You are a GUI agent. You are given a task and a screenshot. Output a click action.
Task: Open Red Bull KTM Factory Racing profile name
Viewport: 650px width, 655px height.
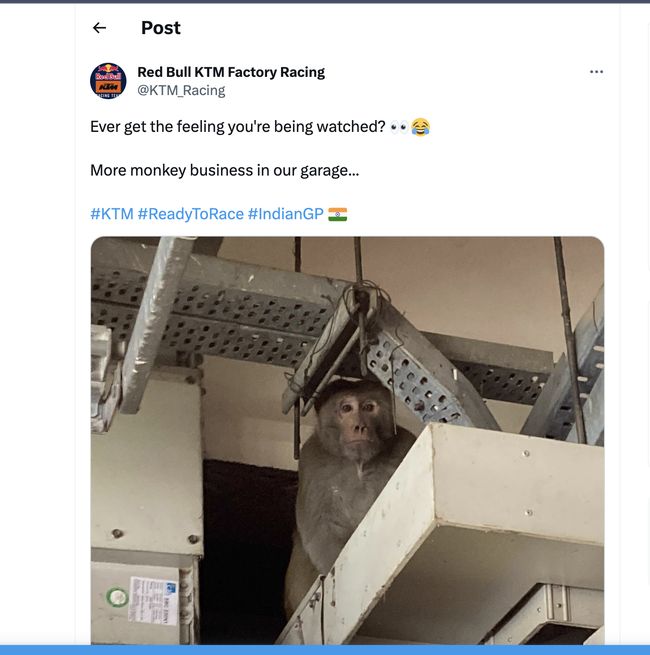click(231, 72)
